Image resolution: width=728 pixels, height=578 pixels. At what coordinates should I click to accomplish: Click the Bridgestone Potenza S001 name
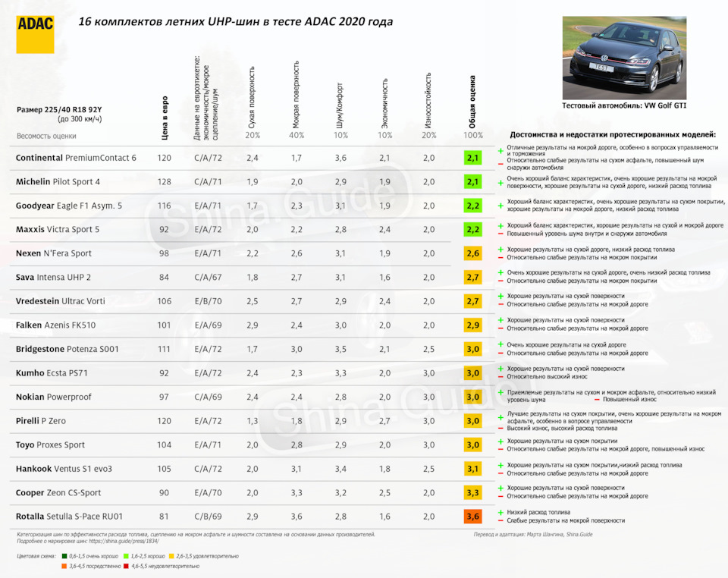(x=67, y=349)
